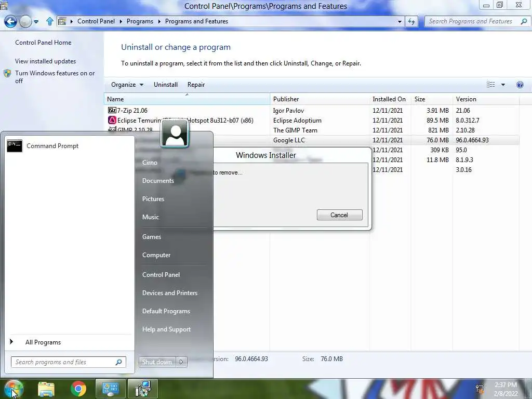This screenshot has height=399, width=532.
Task: Open File Explorer from taskbar
Action: click(46, 389)
